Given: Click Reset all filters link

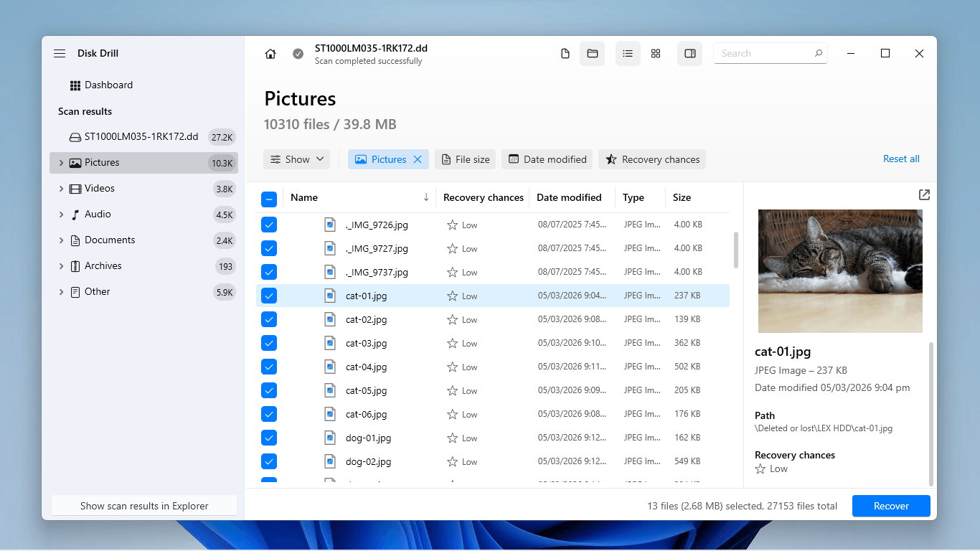Looking at the screenshot, I should (901, 159).
